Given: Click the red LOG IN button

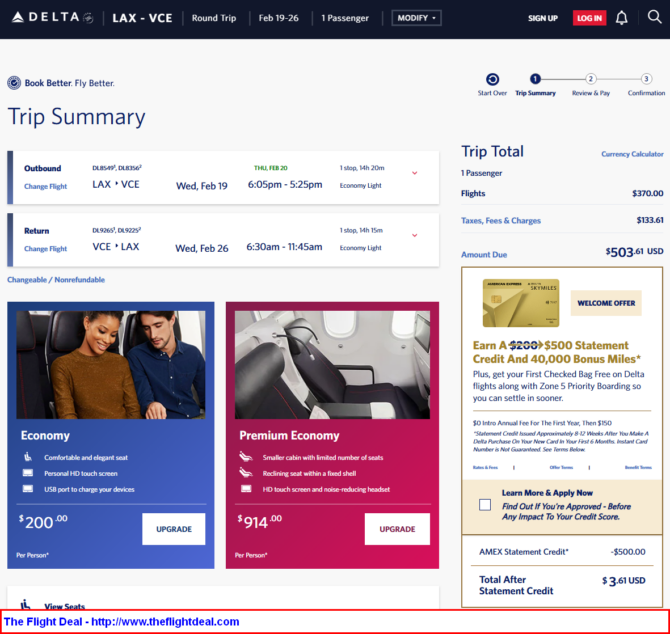Looking at the screenshot, I should (x=589, y=18).
